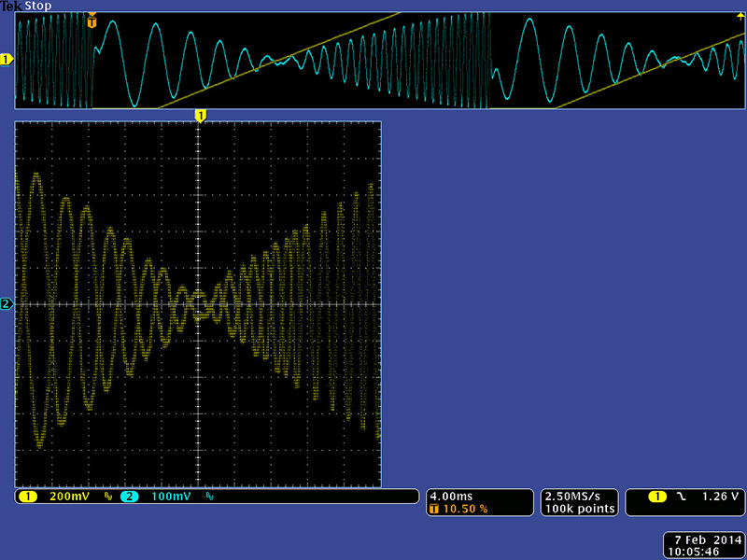The image size is (747, 560).
Task: Click the falling edge trigger slope icon
Action: [x=682, y=497]
